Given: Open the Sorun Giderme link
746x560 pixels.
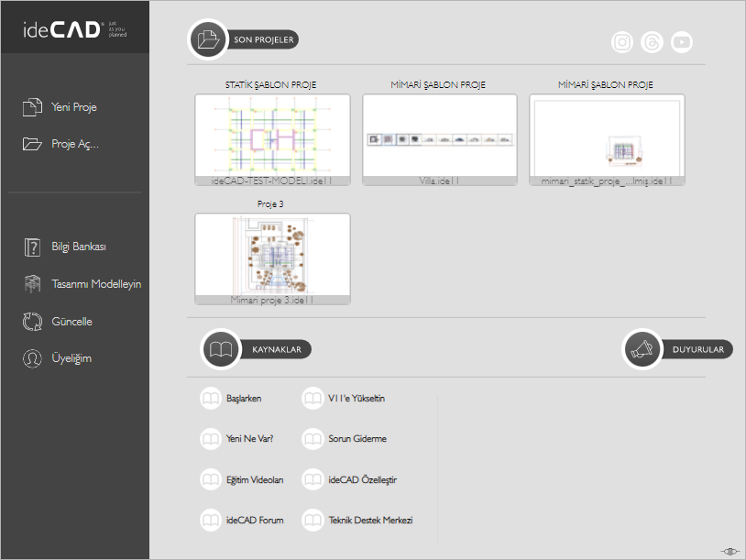Looking at the screenshot, I should pyautogui.click(x=357, y=439).
